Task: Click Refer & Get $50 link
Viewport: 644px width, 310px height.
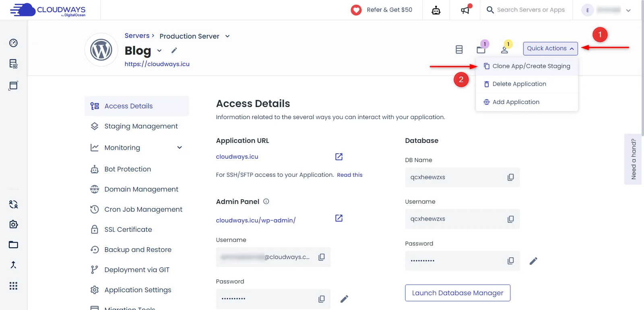Action: pyautogui.click(x=382, y=10)
